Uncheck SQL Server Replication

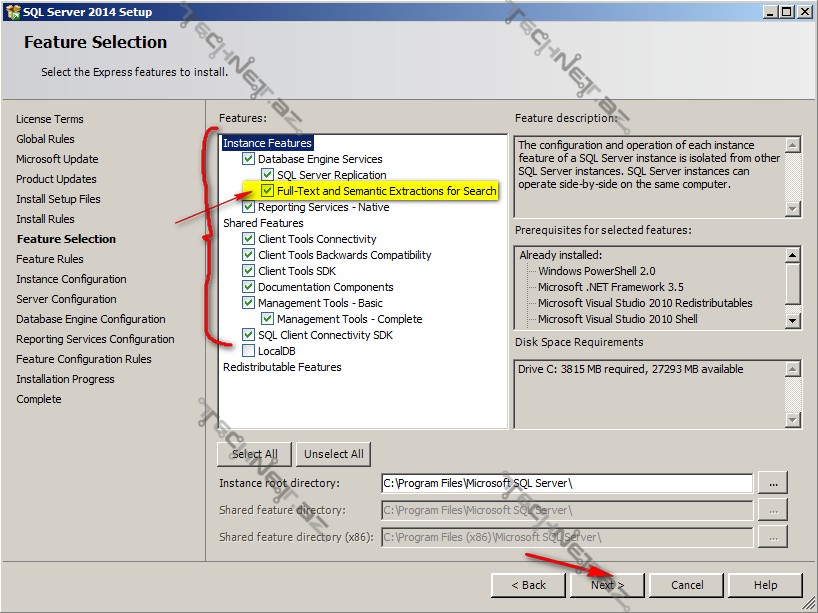pos(267,174)
